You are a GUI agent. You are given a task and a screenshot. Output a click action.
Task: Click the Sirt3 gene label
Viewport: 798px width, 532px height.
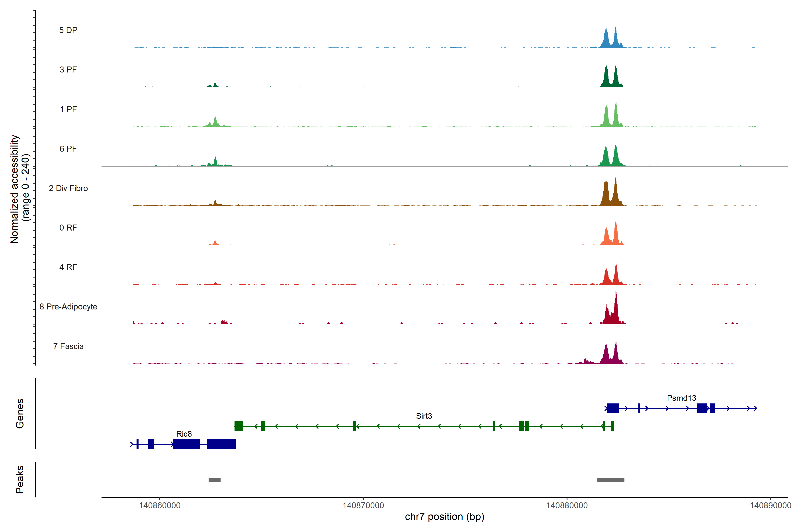pyautogui.click(x=424, y=416)
